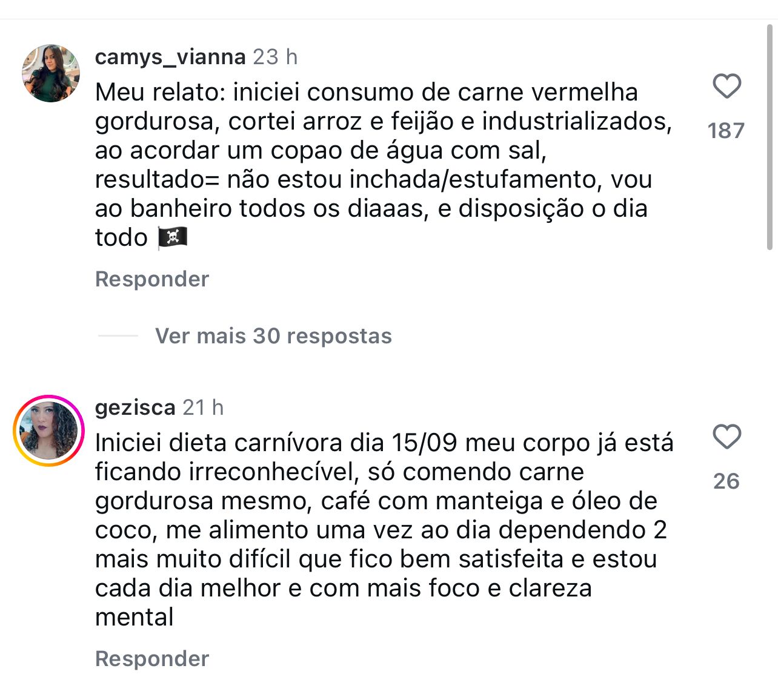Tap the heart on gezisca's comment
The width and height of the screenshot is (778, 700).
726,437
